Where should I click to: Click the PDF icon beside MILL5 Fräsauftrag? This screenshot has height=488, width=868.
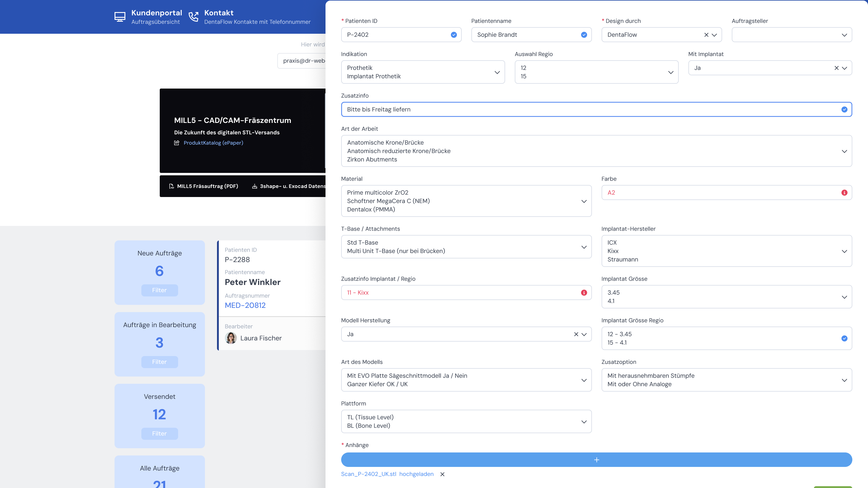click(171, 186)
